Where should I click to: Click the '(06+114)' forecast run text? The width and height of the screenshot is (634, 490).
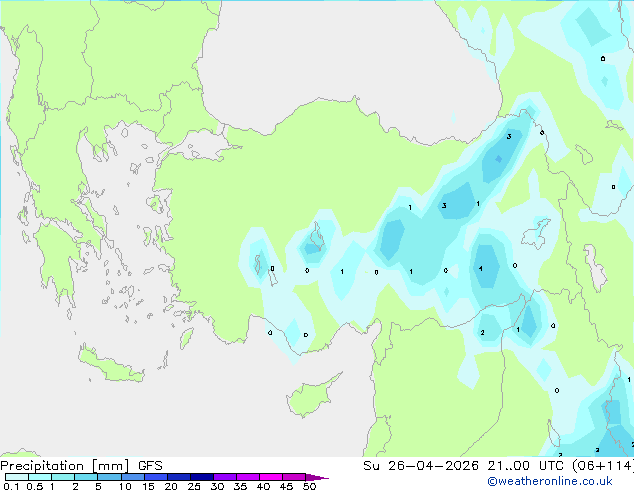coord(602,466)
